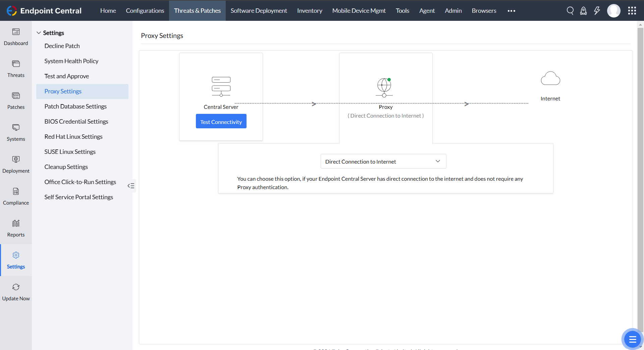Screen dimensions: 644x350
Task: Open the Direct Connection to Internet dropdown
Action: tap(383, 162)
